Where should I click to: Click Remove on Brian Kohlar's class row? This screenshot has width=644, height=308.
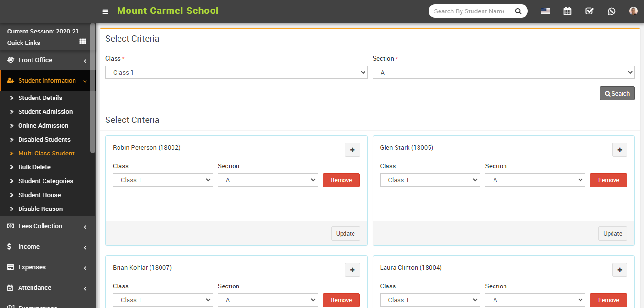[341, 300]
